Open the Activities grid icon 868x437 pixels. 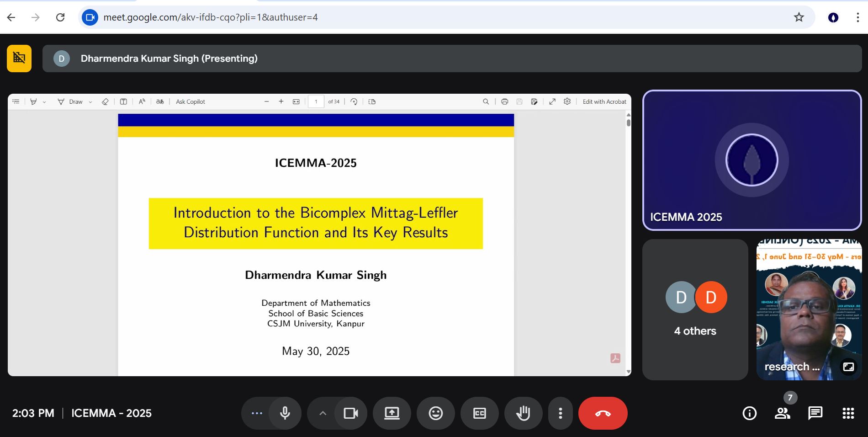(848, 413)
